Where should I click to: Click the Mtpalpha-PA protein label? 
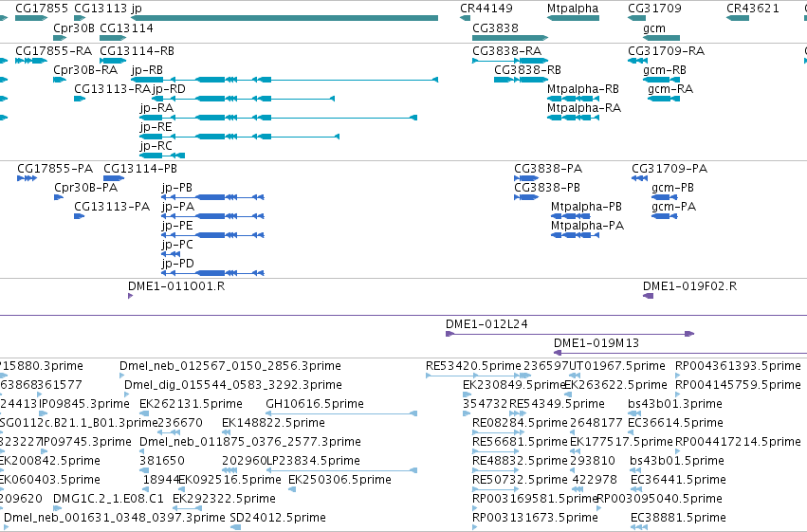click(587, 226)
